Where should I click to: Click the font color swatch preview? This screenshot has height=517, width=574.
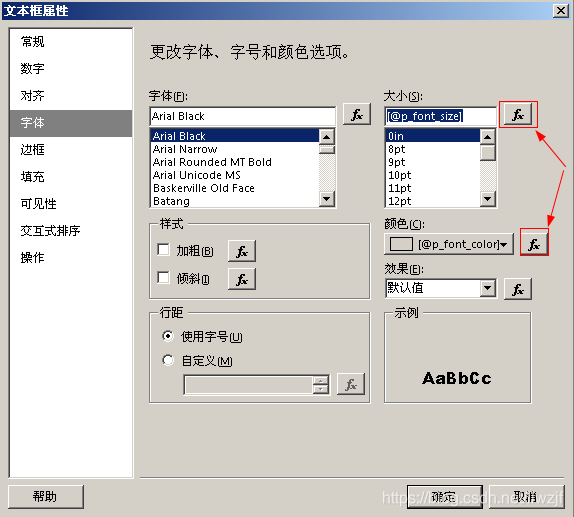click(x=401, y=244)
